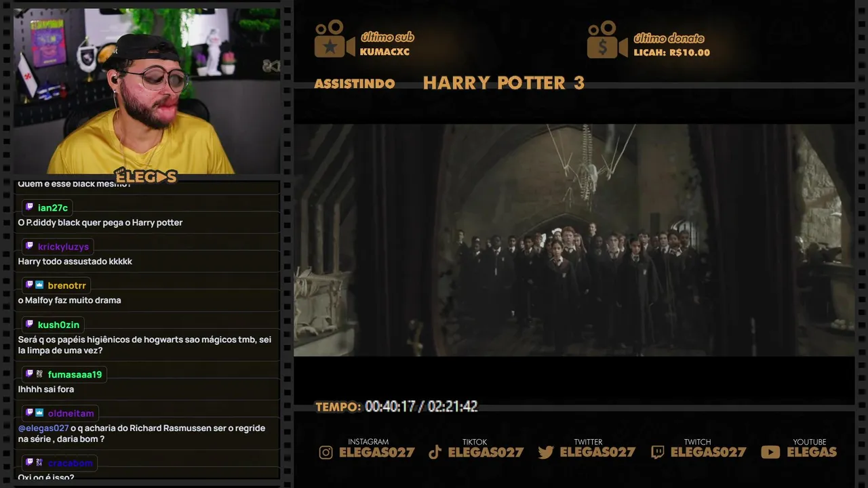Open chat user brenotrr

coord(66,286)
